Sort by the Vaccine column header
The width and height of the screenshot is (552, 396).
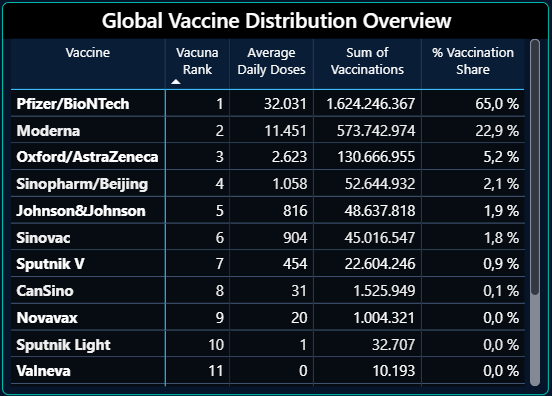coord(88,53)
